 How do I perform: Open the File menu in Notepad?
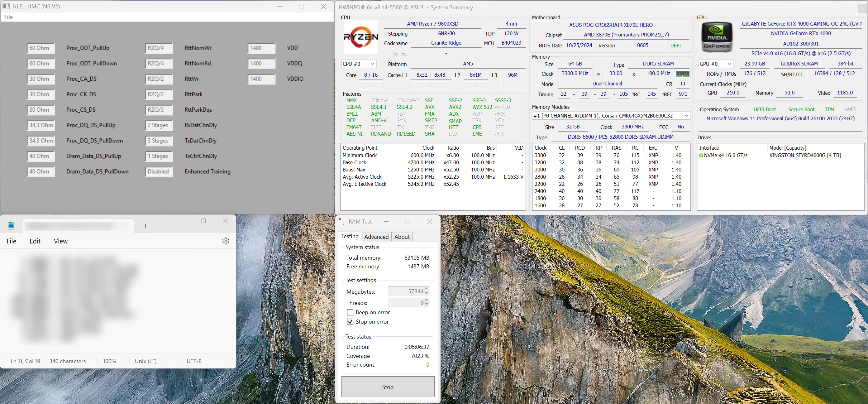click(12, 241)
